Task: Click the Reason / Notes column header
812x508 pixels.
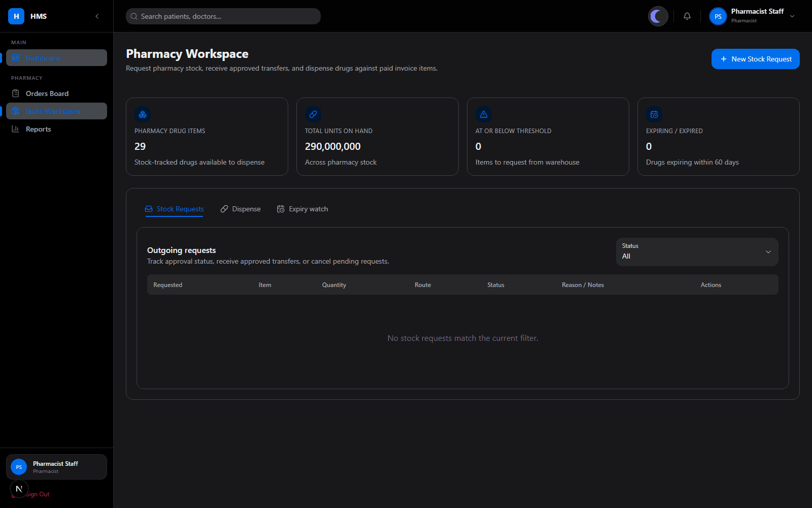Action: tap(583, 285)
